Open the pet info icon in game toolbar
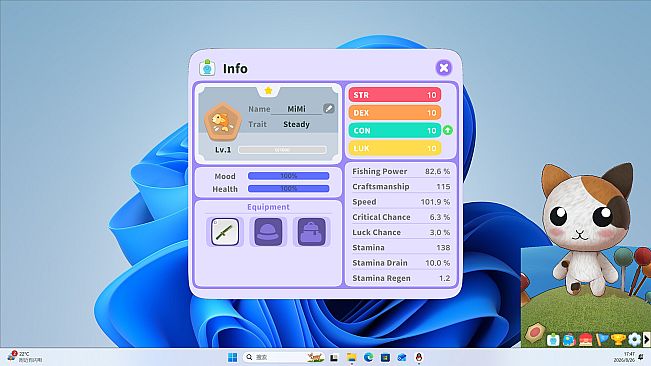This screenshot has width=651, height=366. [553, 340]
